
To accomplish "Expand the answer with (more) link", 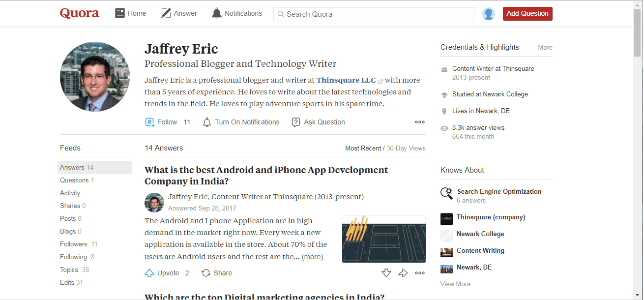I will 312,257.
